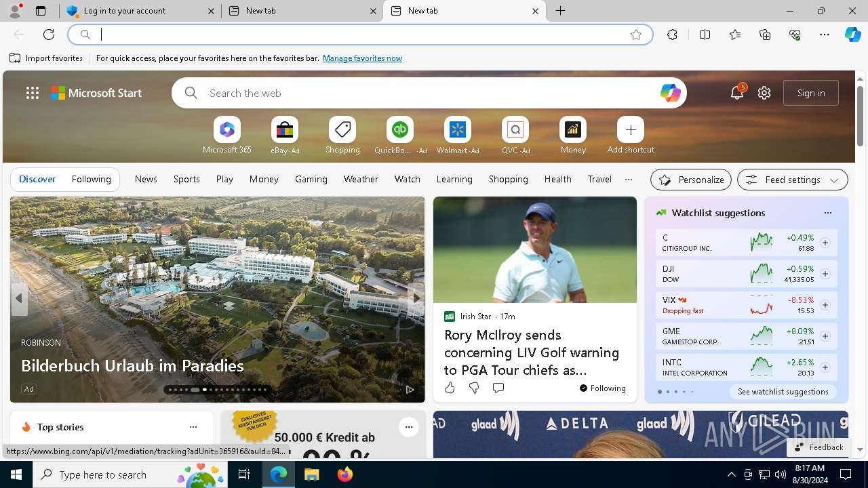Click Import favorites
Viewport: 868px width, 488px height.
[x=46, y=58]
